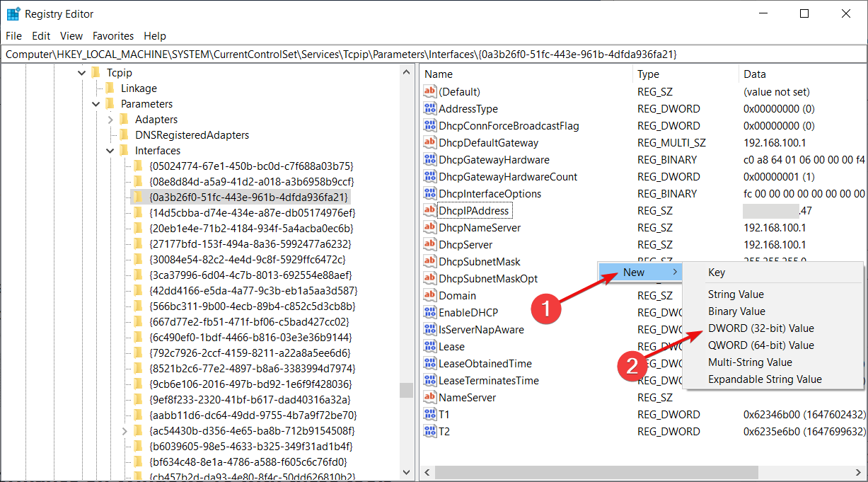Click the Linkage folder icon
The width and height of the screenshot is (868, 482).
coord(110,88)
